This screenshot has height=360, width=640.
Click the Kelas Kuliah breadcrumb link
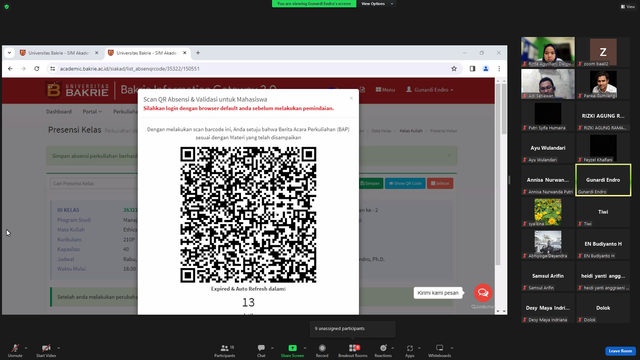click(411, 131)
